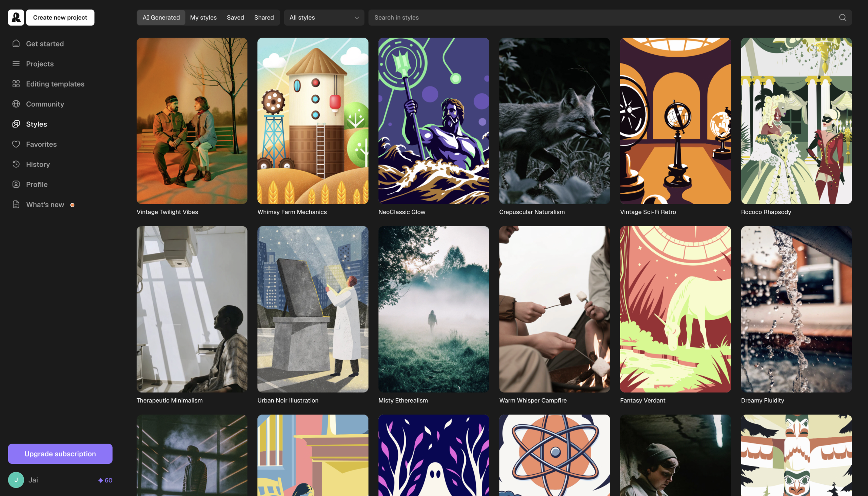
Task: Click the credits diamond icon
Action: (x=101, y=480)
